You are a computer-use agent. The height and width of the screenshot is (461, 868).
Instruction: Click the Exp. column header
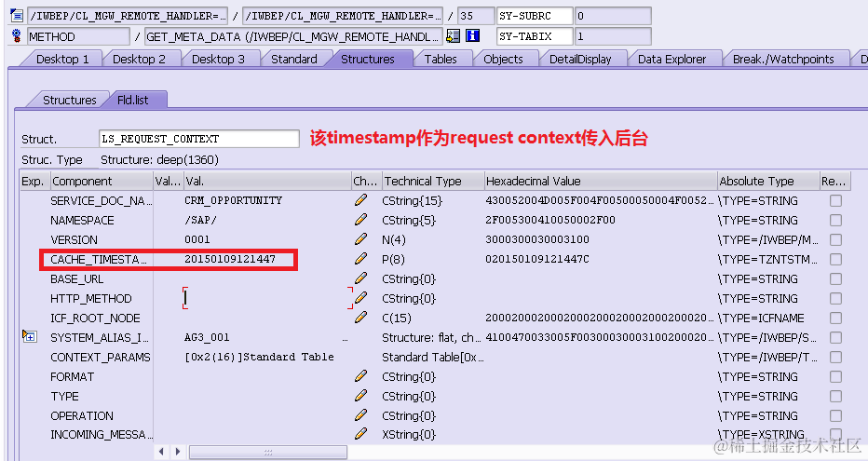(x=35, y=181)
